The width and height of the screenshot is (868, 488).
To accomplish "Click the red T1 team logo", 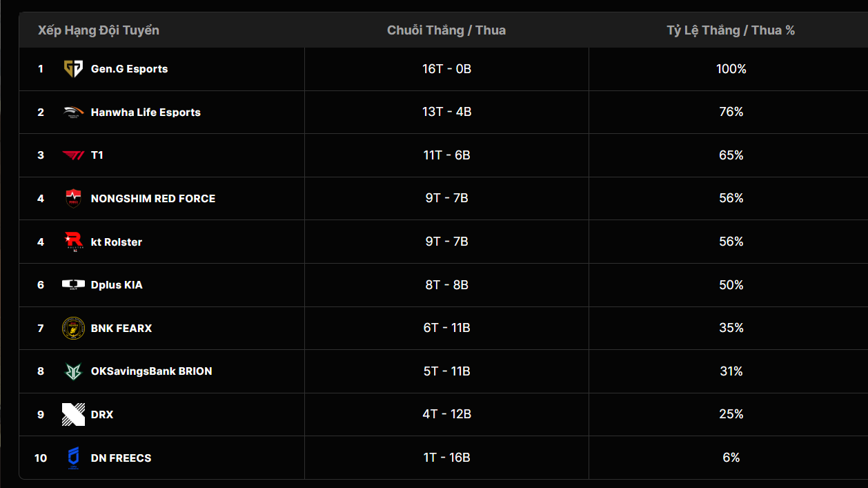I will pos(73,155).
